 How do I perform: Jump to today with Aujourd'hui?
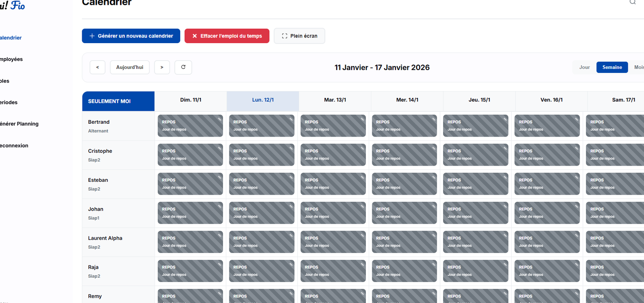130,67
